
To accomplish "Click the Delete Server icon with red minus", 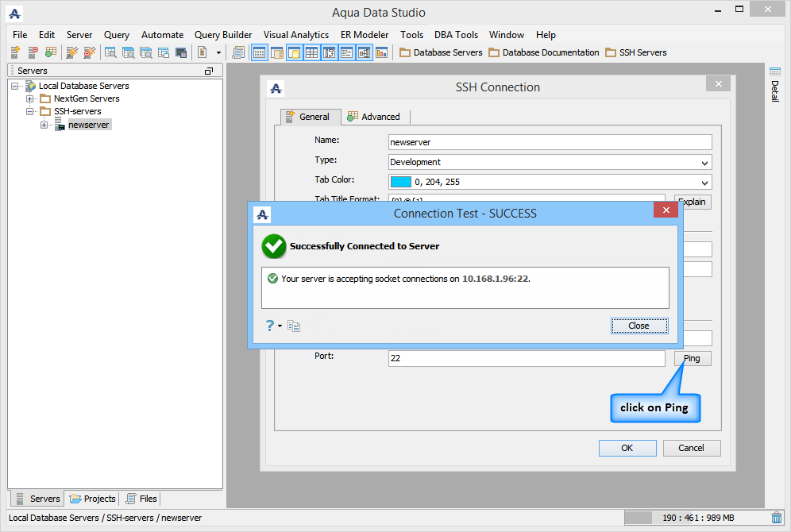I will pyautogui.click(x=33, y=52).
